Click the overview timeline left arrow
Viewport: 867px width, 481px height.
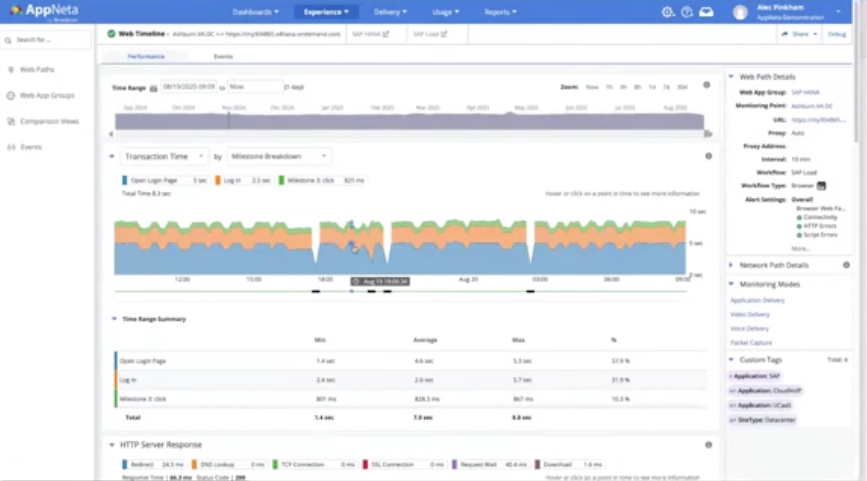111,134
